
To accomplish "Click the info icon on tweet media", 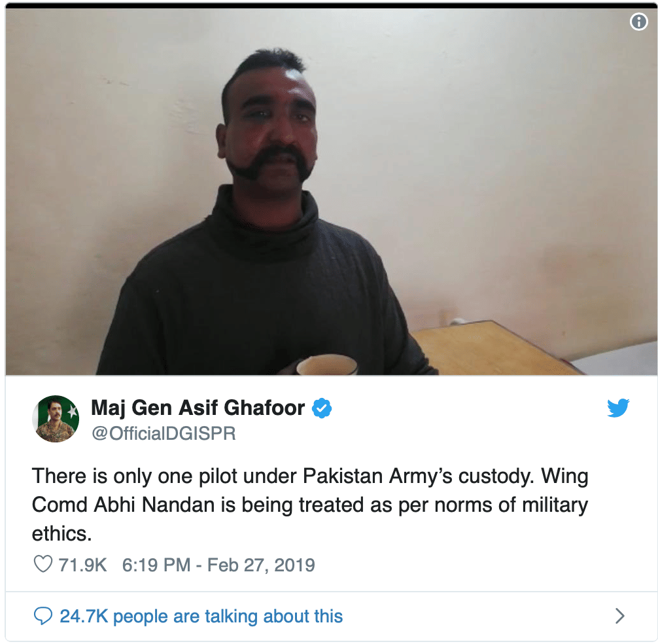I will [x=638, y=22].
